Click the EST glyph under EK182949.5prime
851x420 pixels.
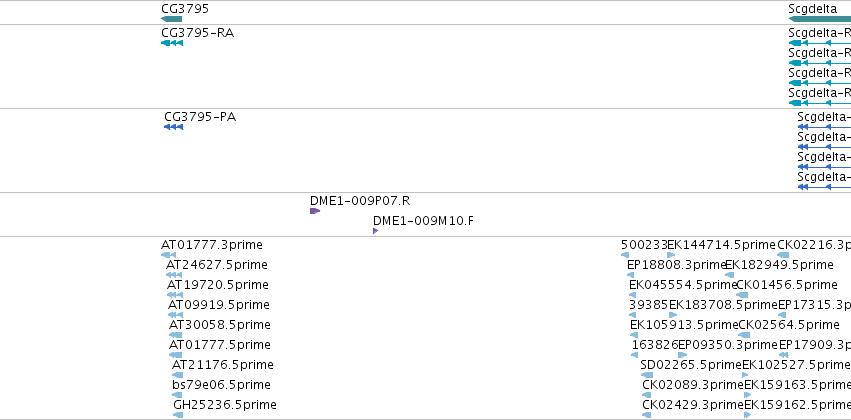730,275
